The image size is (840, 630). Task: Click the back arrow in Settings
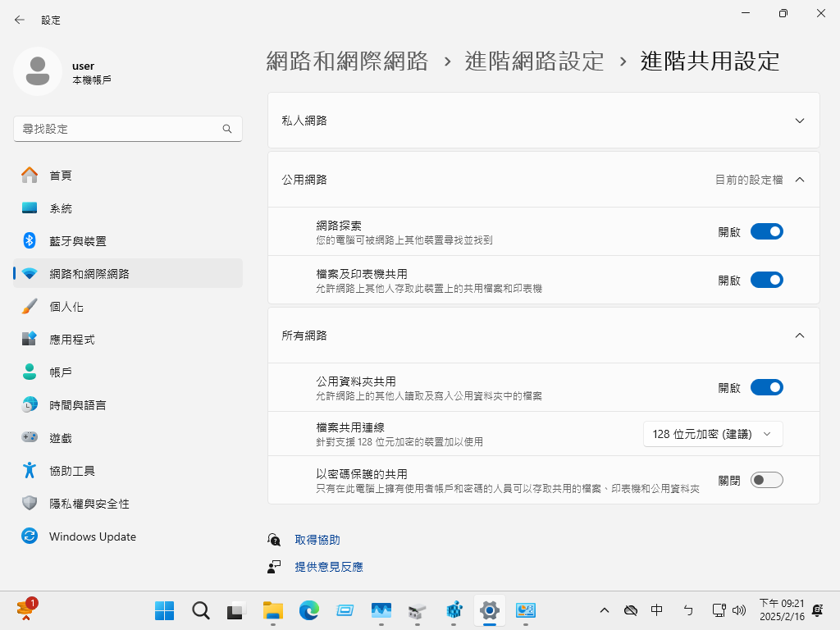click(x=19, y=20)
